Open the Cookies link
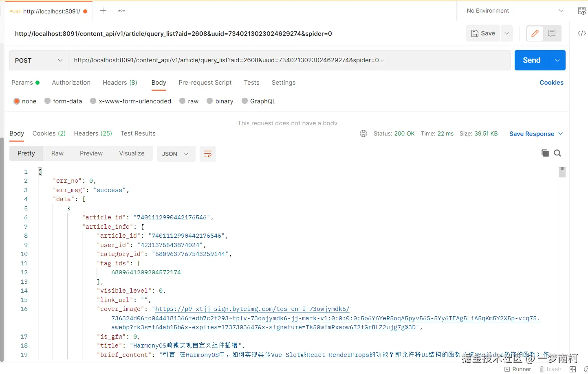The width and height of the screenshot is (588, 374). pyautogui.click(x=551, y=82)
